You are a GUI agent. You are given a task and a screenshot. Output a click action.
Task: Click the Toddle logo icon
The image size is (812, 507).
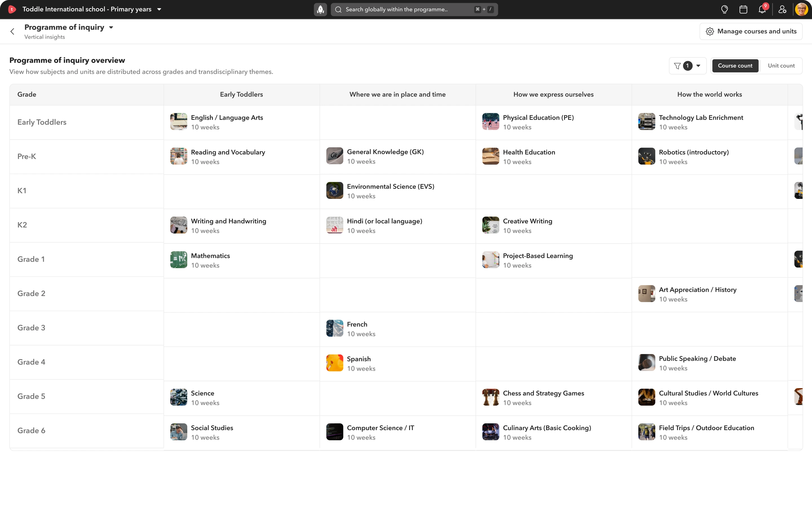click(x=12, y=9)
